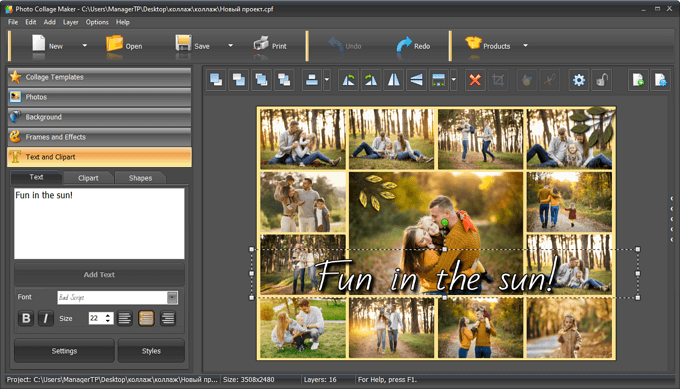Decrease font size with stepper down arrow

(x=108, y=321)
